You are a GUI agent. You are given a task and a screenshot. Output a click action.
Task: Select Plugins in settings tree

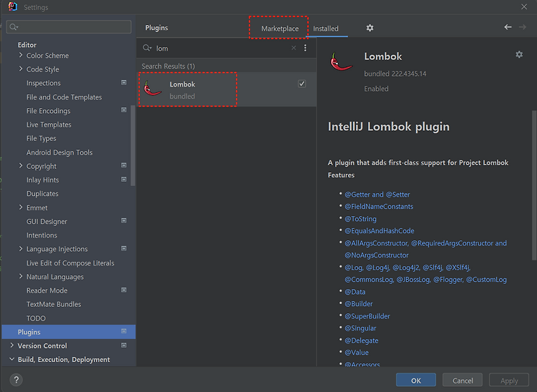tap(69, 332)
